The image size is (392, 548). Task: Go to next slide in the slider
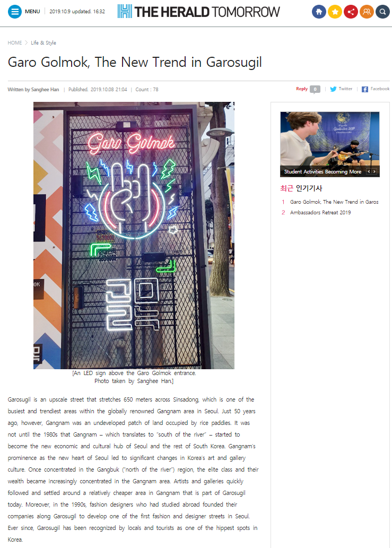pos(374,171)
